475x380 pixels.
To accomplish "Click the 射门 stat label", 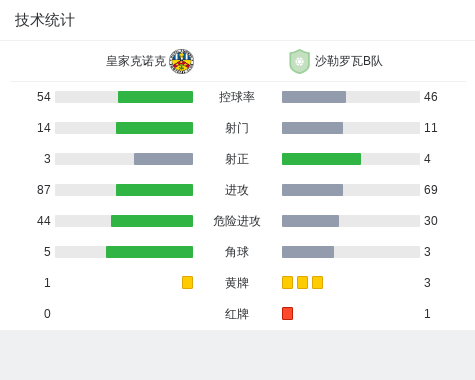I will [x=237, y=128].
